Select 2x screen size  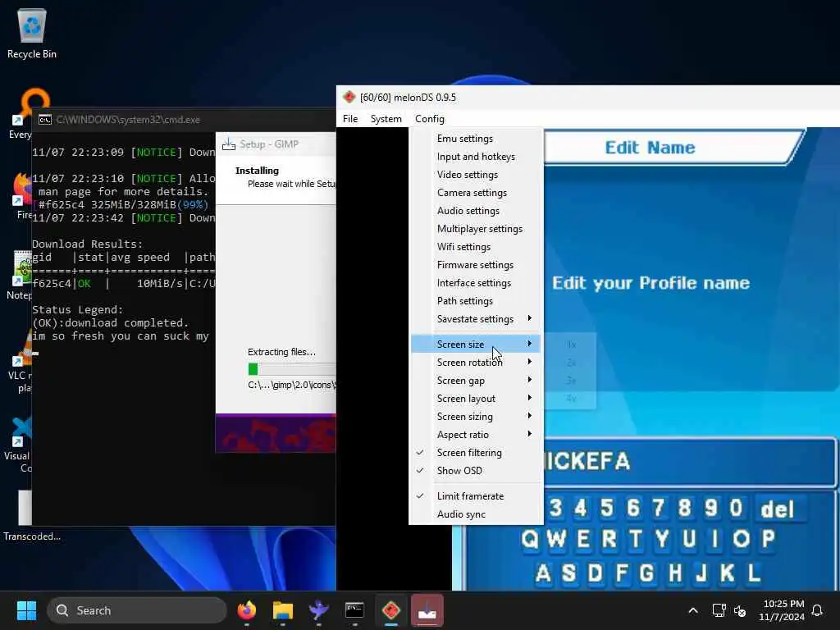(571, 363)
